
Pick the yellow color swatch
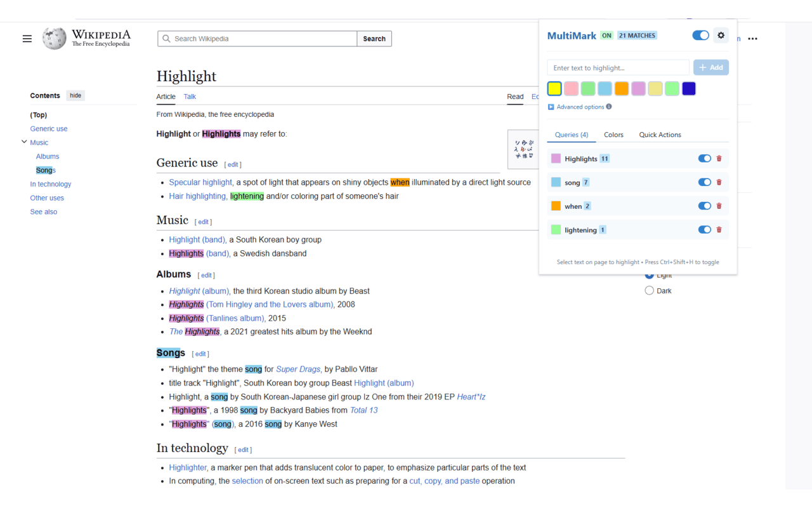click(x=554, y=88)
